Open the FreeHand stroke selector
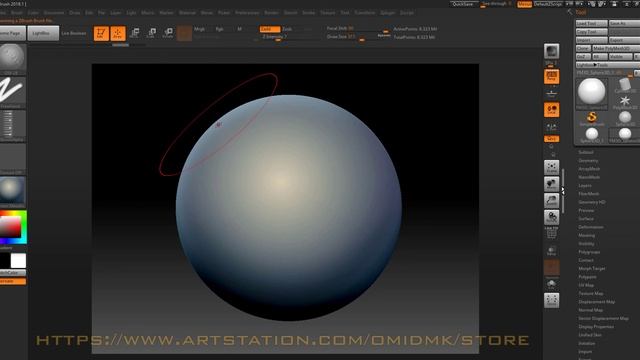This screenshot has width=640, height=360. tap(13, 92)
